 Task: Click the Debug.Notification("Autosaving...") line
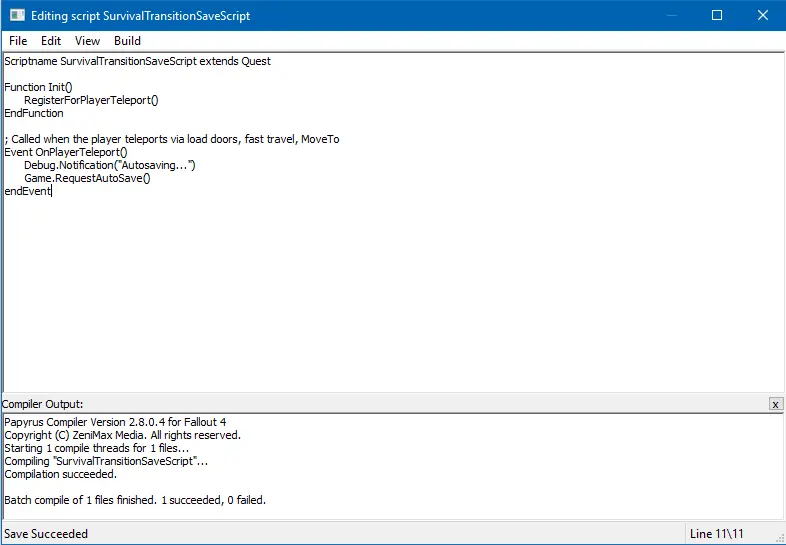[x=110, y=165]
